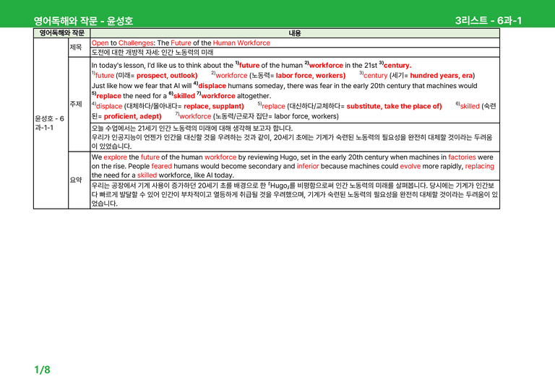Click the 제목 row label cell

pos(79,48)
